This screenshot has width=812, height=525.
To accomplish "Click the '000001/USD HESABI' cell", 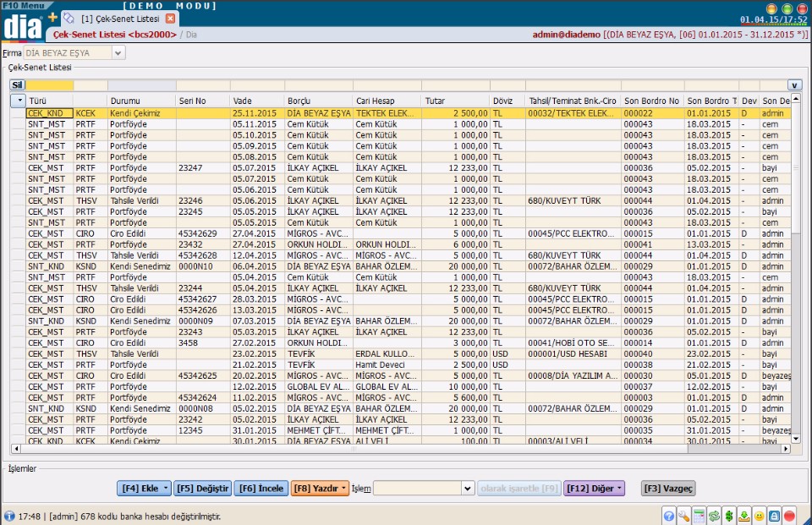I will coord(573,353).
